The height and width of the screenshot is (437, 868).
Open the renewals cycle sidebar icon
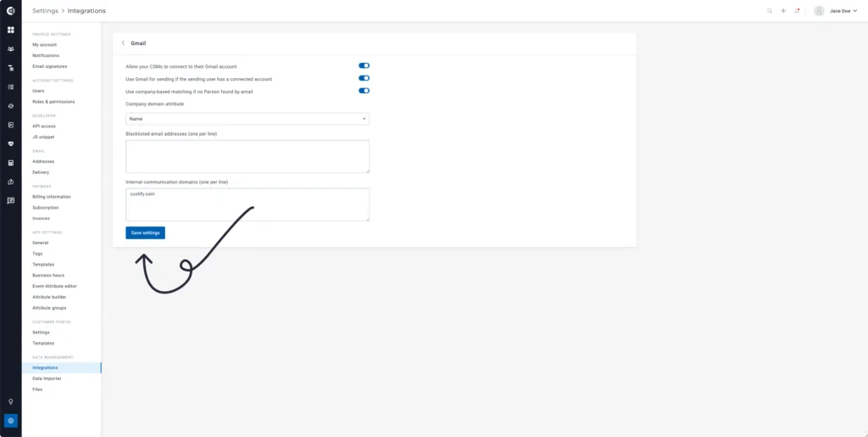tap(10, 182)
